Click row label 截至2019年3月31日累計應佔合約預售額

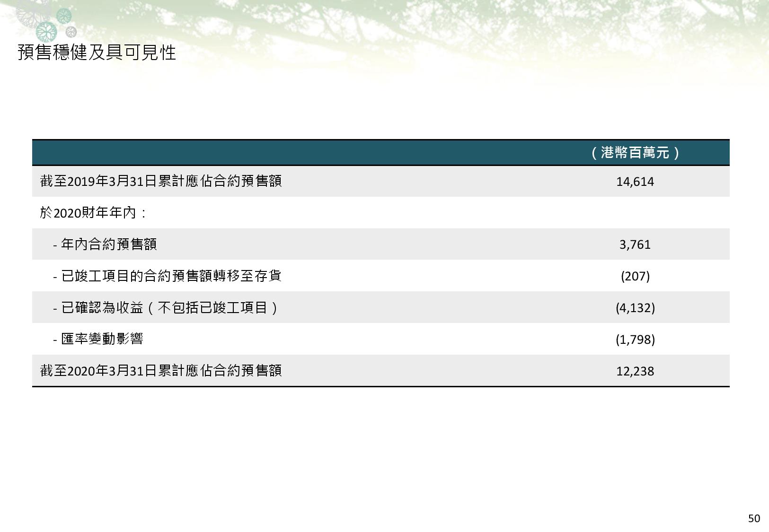[x=161, y=181]
